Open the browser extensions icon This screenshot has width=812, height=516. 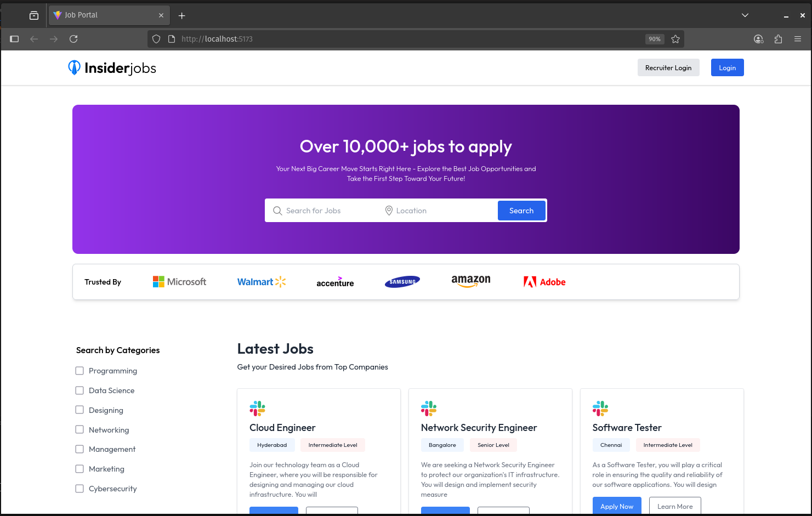pos(778,39)
